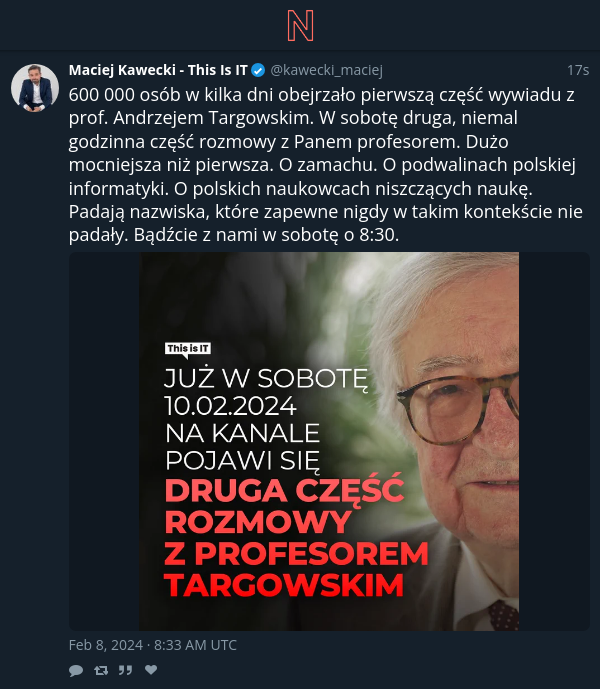Click the Feb 8, 2024 8:33 AM UTC date
Screen dimensions: 600x689
pyautogui.click(x=153, y=645)
